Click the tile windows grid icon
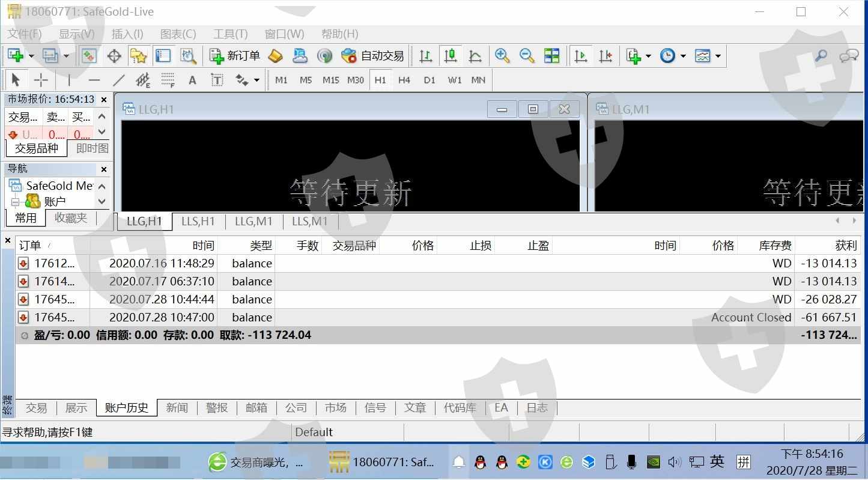868x480 pixels. (551, 56)
